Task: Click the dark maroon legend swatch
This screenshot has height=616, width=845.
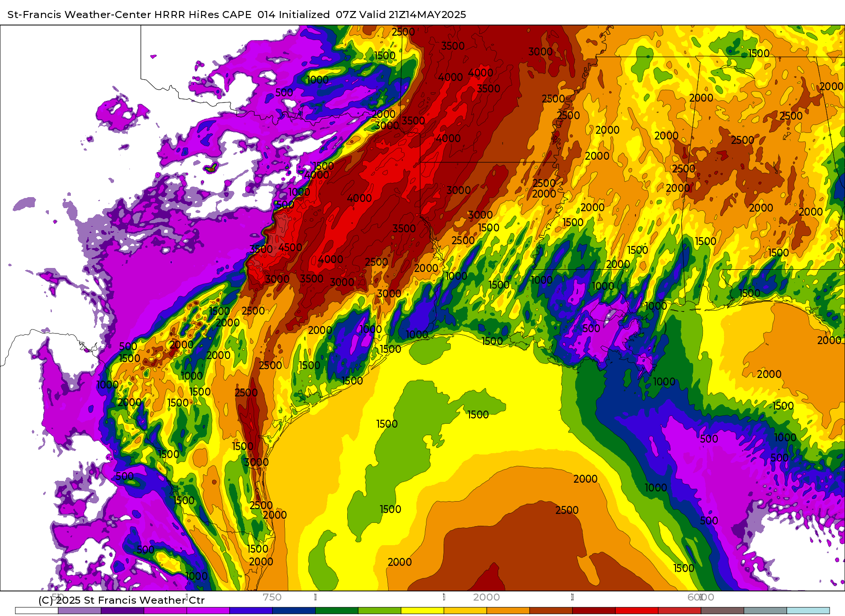Action: pyautogui.click(x=594, y=611)
